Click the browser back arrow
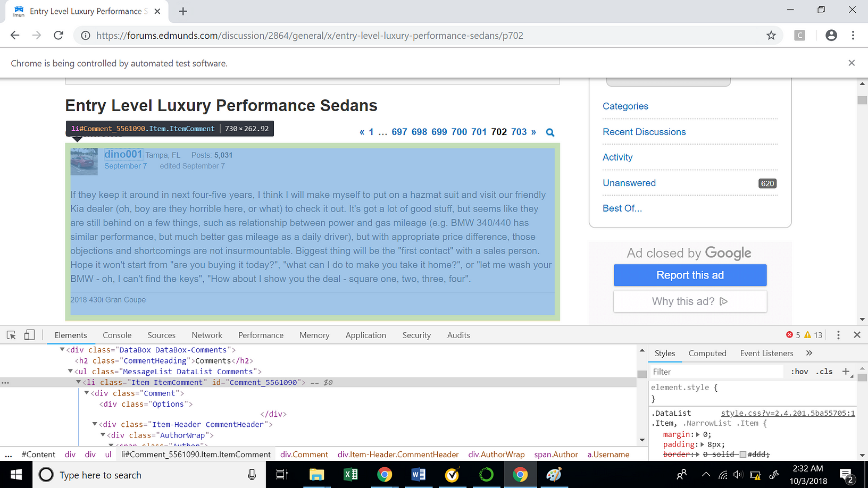Viewport: 868px width, 488px height. pyautogui.click(x=15, y=35)
